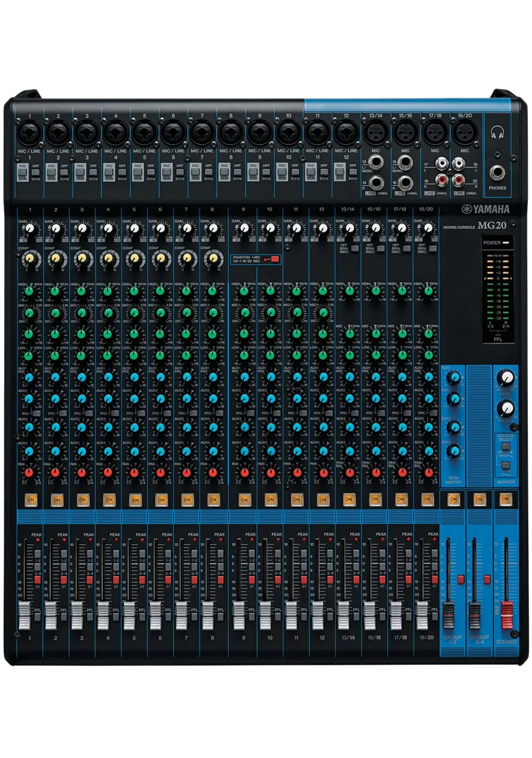The image size is (532, 758).
Task: Turn the channel 12 red PAN knob
Action: coord(323,473)
